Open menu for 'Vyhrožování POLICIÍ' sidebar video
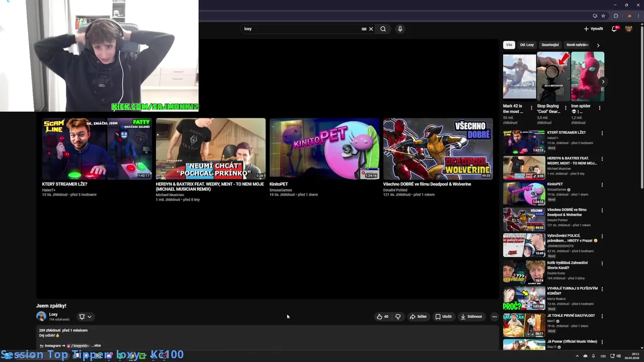This screenshot has height=362, width=644. click(x=602, y=236)
